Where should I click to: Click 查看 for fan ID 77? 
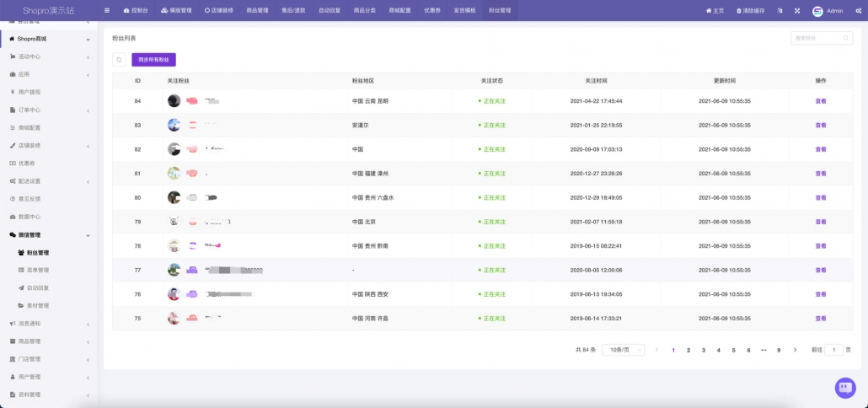821,270
